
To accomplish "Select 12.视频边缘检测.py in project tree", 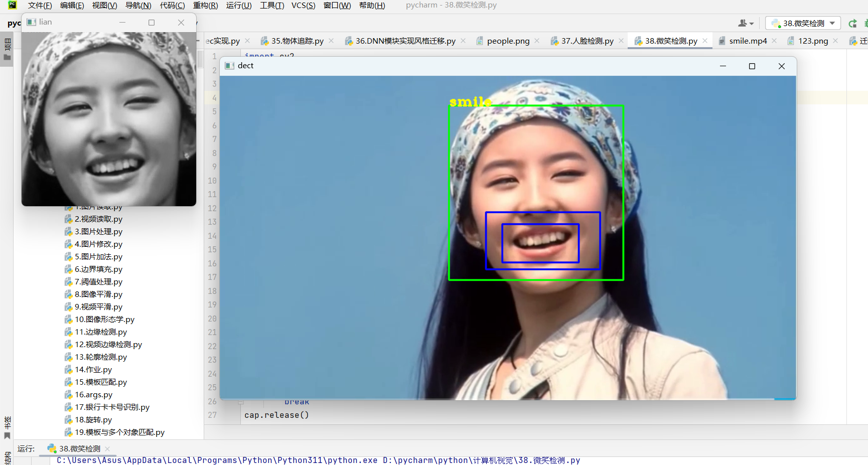I will [x=103, y=345].
